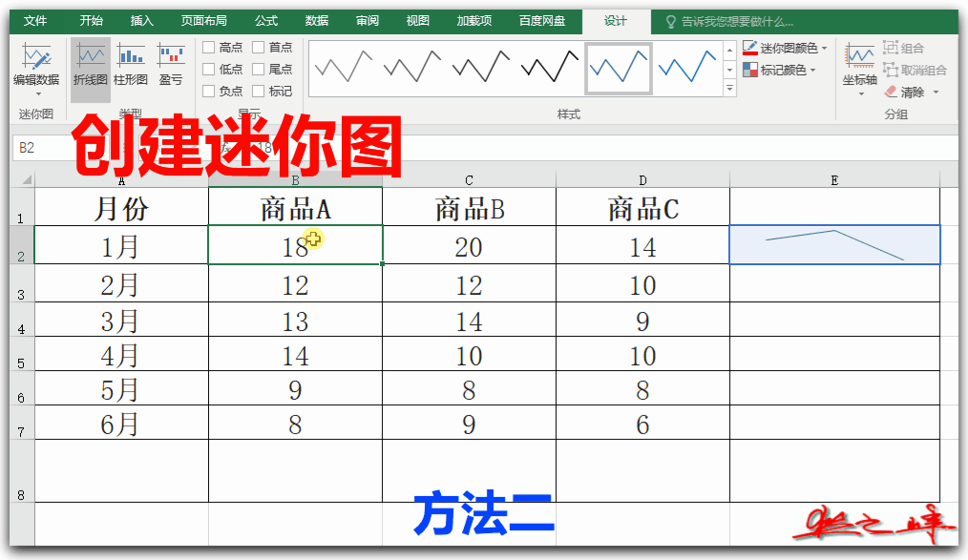Expand the 编辑数据 dropdown arrow
This screenshot has width=968, height=560.
(38, 93)
